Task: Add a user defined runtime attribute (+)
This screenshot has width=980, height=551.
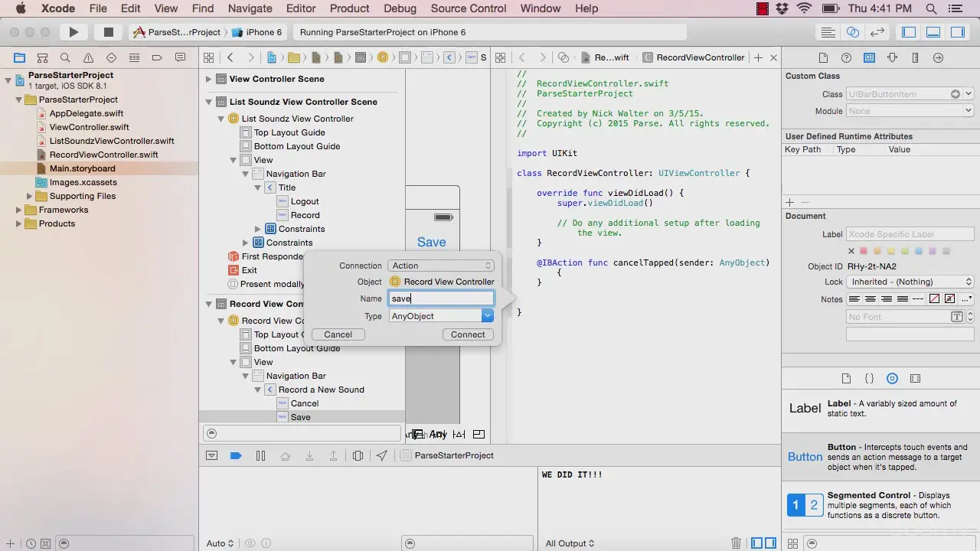Action: pyautogui.click(x=790, y=202)
